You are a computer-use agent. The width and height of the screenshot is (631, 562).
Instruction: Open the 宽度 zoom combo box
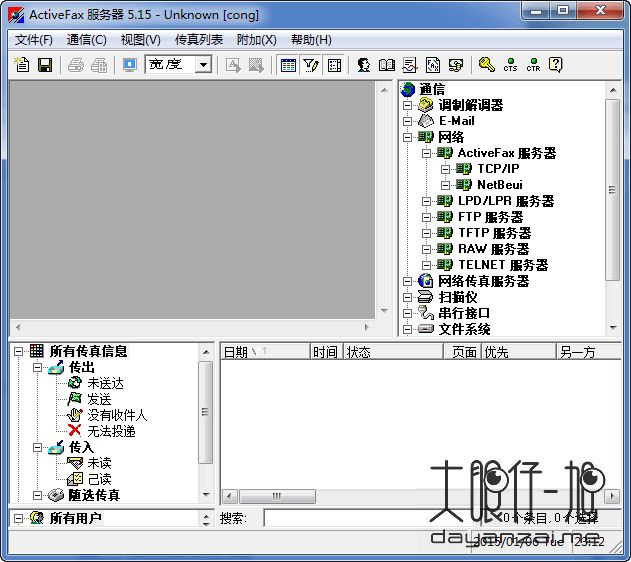(178, 64)
